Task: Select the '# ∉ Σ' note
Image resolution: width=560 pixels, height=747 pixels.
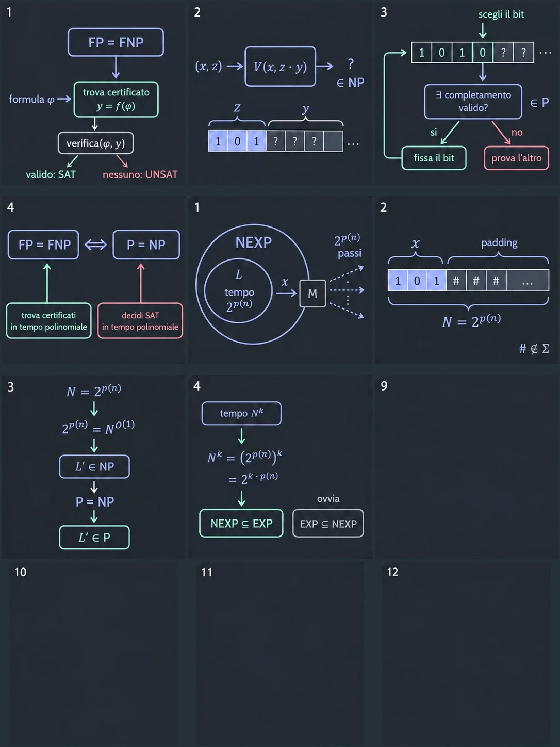Action: 534,349
